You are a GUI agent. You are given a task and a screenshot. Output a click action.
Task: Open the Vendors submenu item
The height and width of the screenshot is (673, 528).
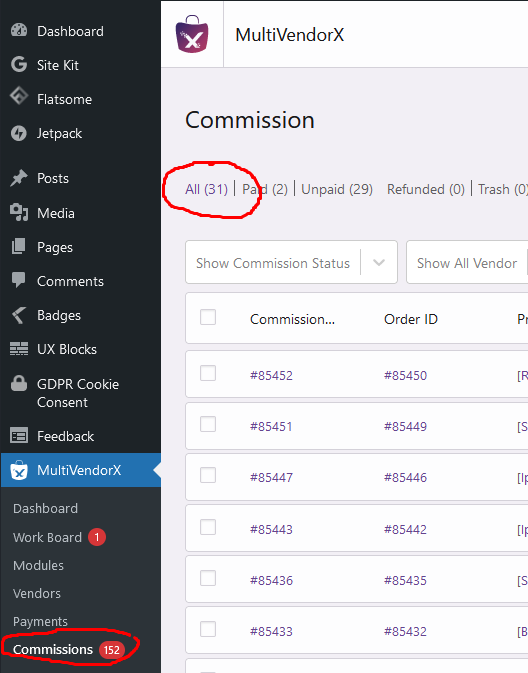(x=37, y=594)
